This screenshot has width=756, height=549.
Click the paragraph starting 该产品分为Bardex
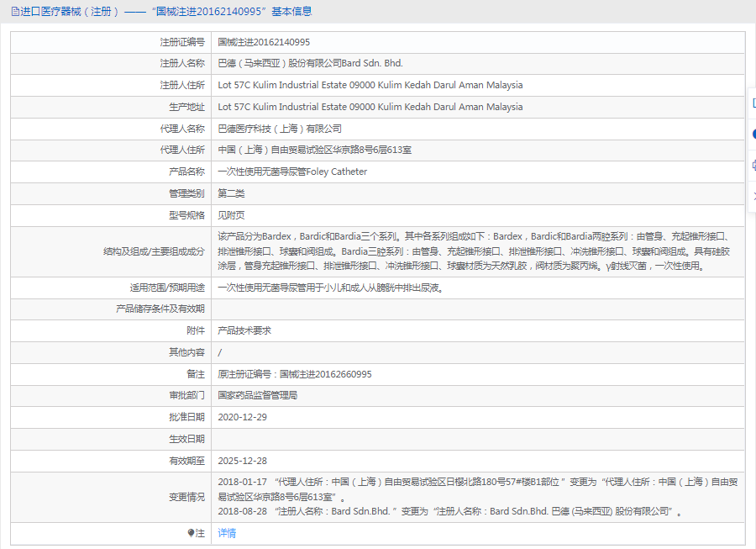[x=475, y=251]
